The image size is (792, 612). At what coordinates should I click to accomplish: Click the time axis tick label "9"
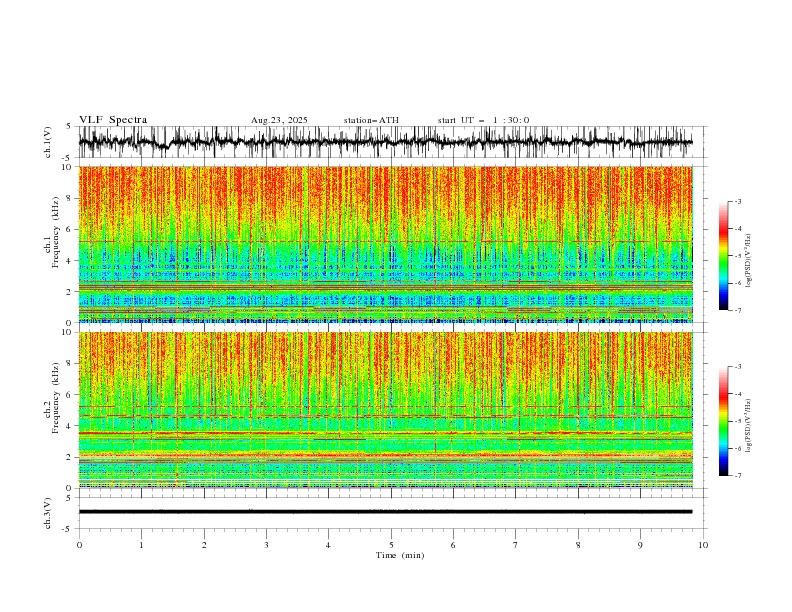click(640, 545)
